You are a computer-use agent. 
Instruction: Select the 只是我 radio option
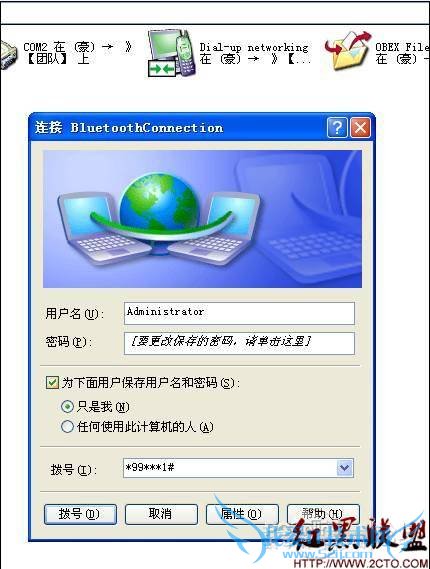tap(67, 406)
